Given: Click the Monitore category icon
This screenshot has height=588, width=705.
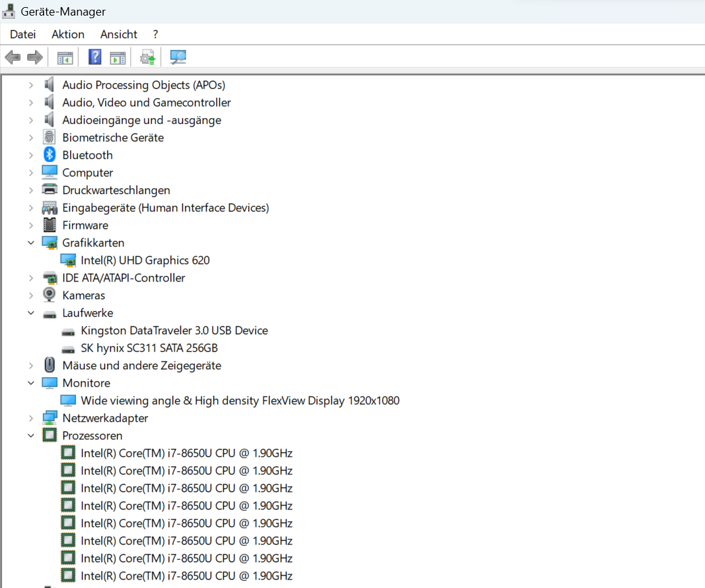Looking at the screenshot, I should point(49,382).
